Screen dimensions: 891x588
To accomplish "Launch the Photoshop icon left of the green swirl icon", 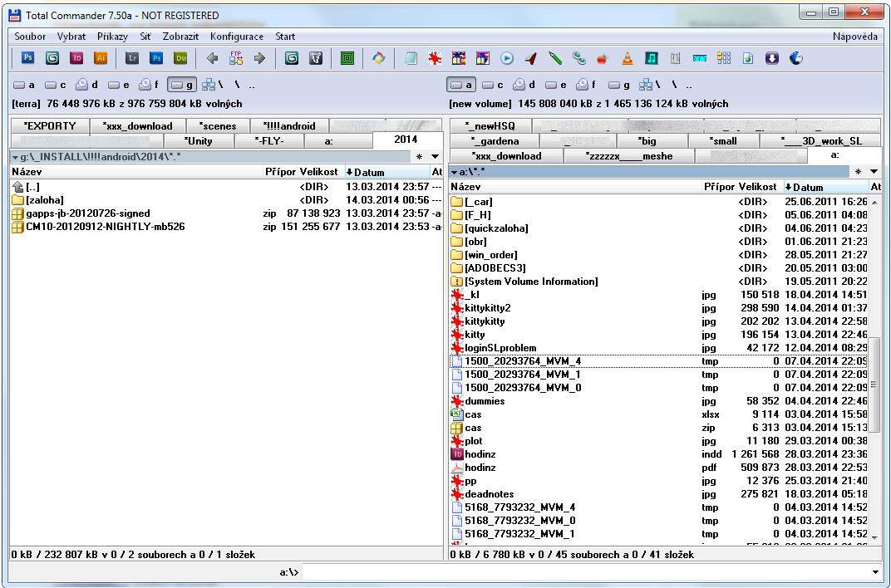I will point(27,58).
